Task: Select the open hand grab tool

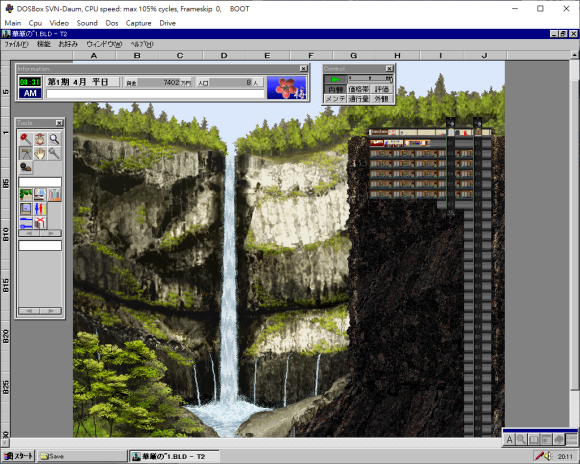Action: point(40,153)
